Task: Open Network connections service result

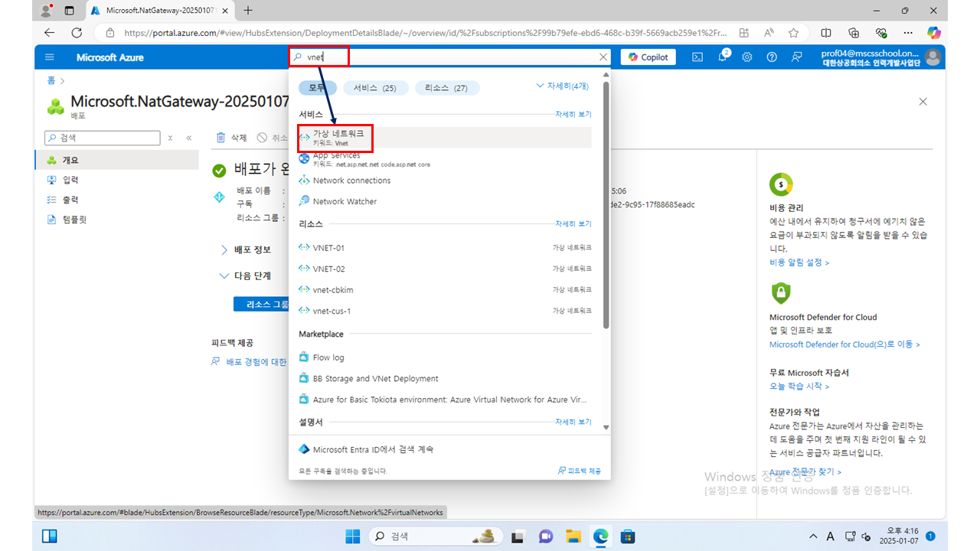Action: [445, 181]
